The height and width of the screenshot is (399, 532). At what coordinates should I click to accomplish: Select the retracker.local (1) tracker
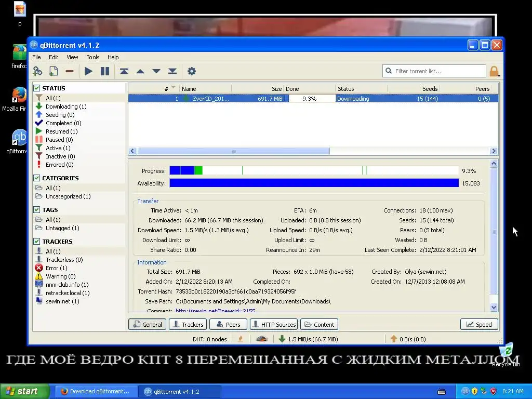pos(68,293)
